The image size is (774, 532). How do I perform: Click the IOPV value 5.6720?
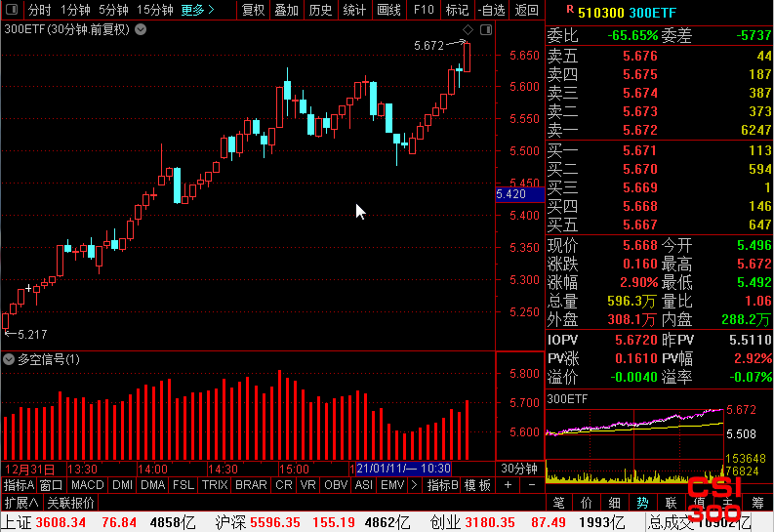(636, 340)
